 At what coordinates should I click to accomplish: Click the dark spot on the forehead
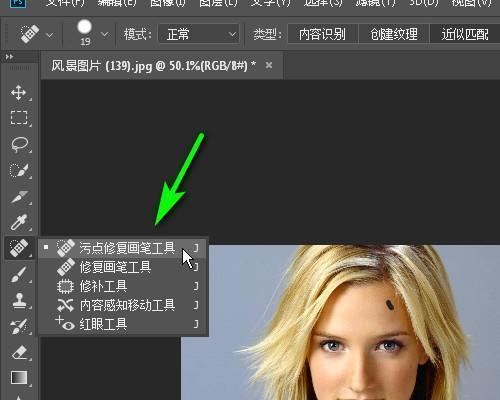[x=389, y=304]
